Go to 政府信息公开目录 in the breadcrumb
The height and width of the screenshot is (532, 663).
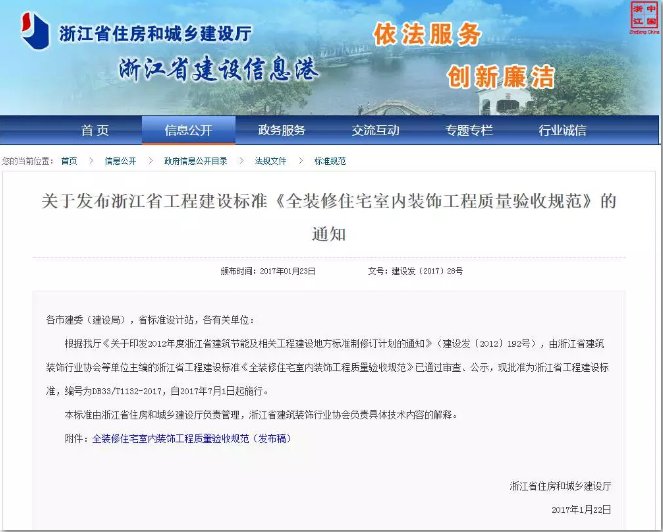pos(196,161)
